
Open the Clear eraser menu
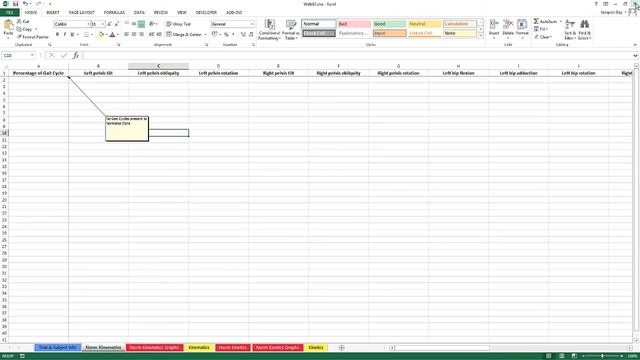click(543, 37)
